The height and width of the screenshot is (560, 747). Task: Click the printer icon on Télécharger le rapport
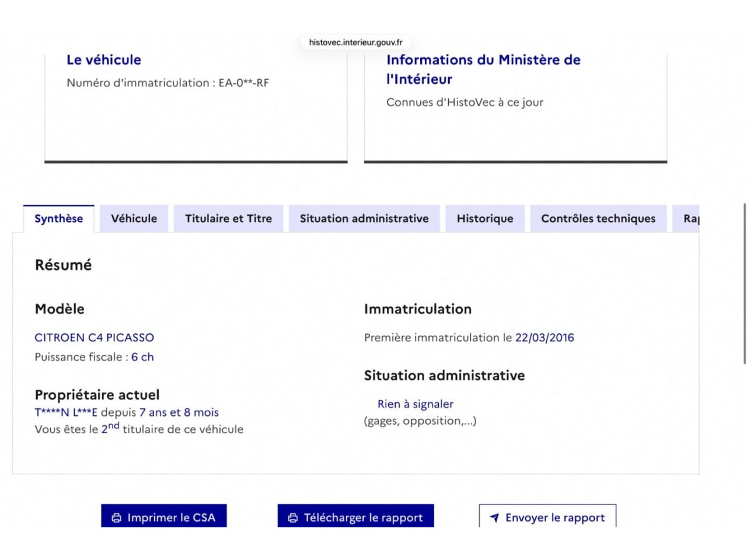293,517
